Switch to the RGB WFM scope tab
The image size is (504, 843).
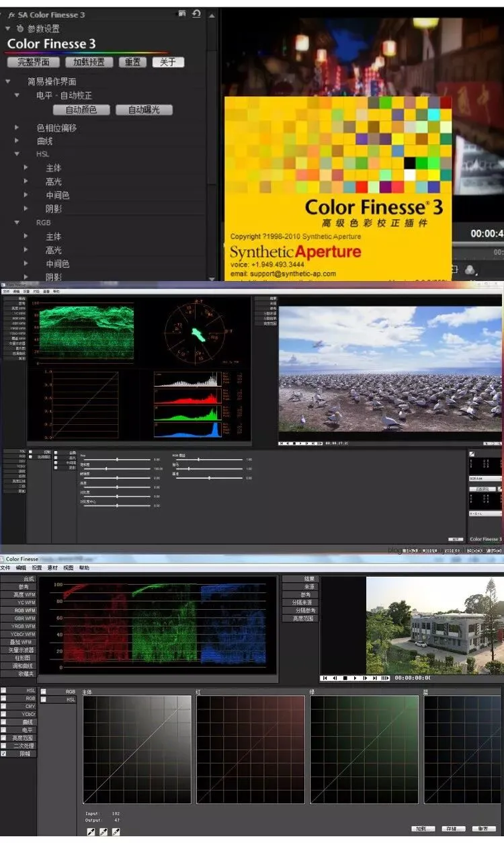(17, 610)
